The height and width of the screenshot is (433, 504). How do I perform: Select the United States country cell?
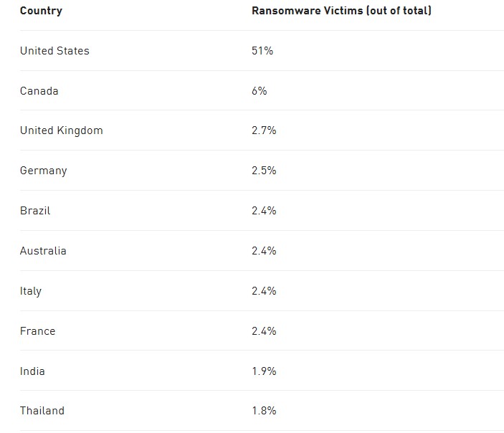[x=54, y=51]
